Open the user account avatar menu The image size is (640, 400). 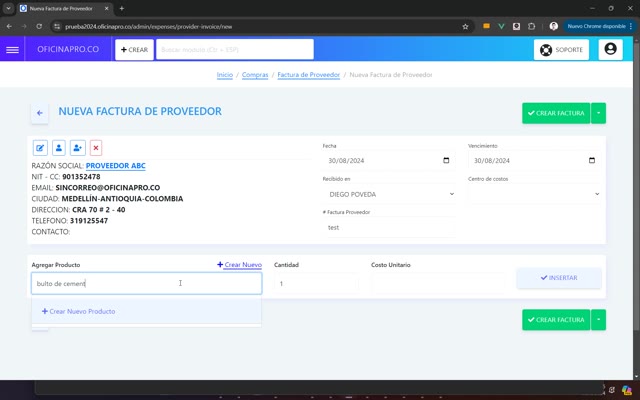point(610,49)
